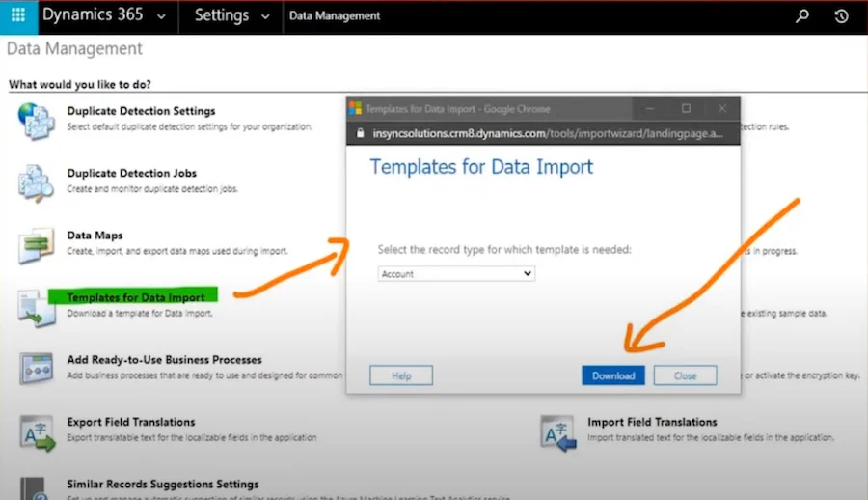Click the search magnifier icon

coord(802,16)
